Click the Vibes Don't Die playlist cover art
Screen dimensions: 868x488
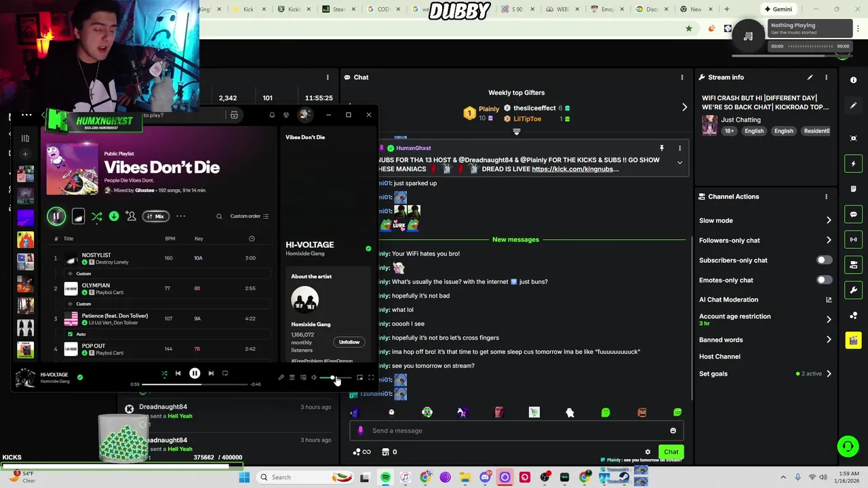(72, 169)
